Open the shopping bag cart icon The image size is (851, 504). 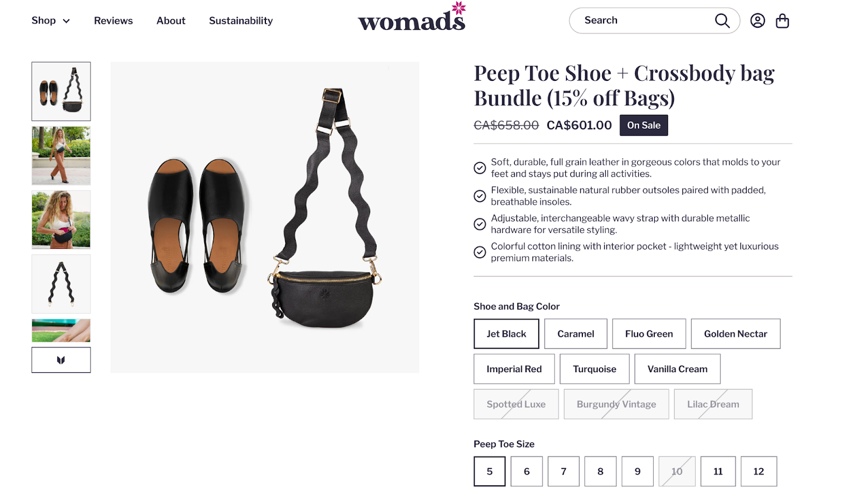(782, 21)
